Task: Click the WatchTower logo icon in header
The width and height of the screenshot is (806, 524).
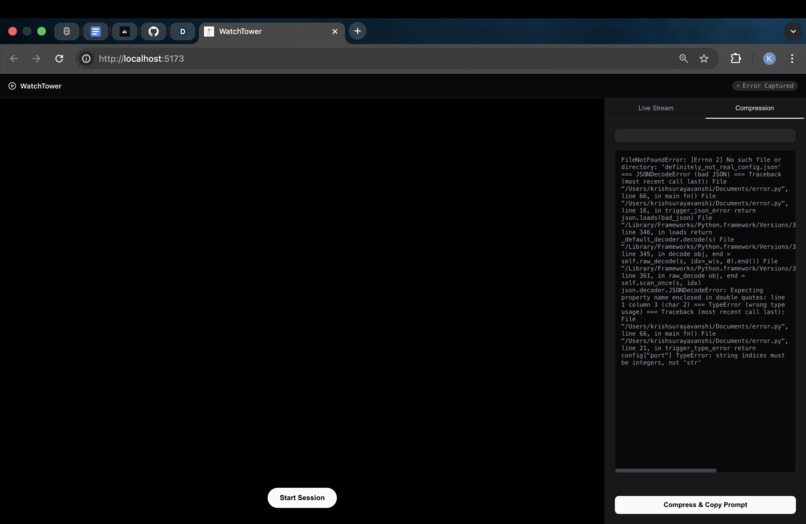Action: [x=12, y=86]
